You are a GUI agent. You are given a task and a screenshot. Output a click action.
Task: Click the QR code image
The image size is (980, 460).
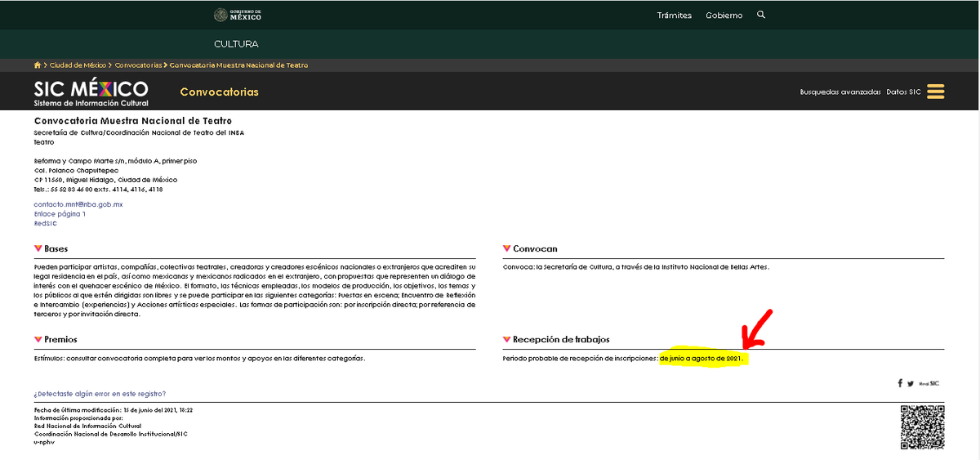tap(923, 427)
